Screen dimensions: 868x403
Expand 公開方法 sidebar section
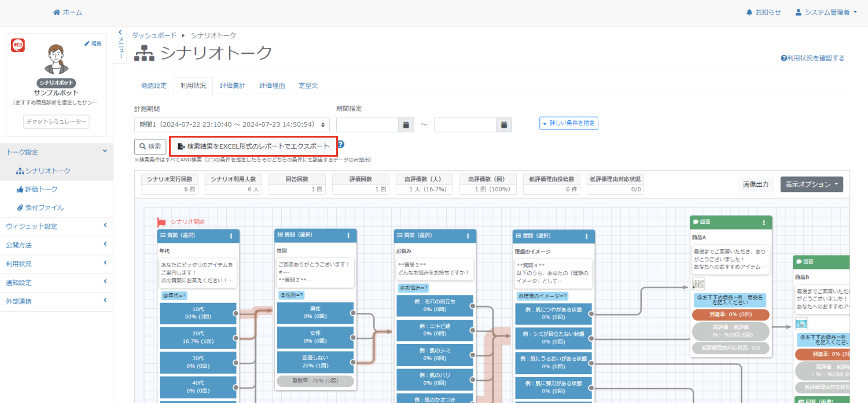click(56, 245)
